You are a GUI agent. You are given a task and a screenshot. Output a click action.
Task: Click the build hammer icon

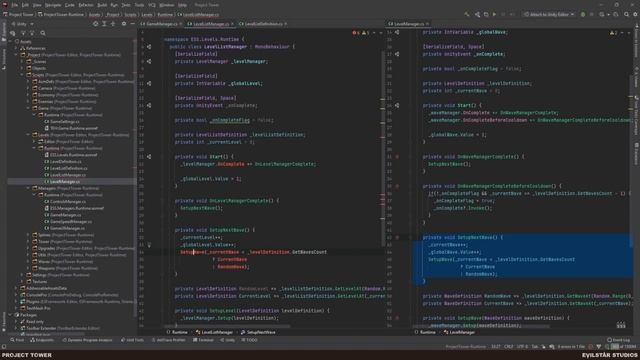coord(467,14)
